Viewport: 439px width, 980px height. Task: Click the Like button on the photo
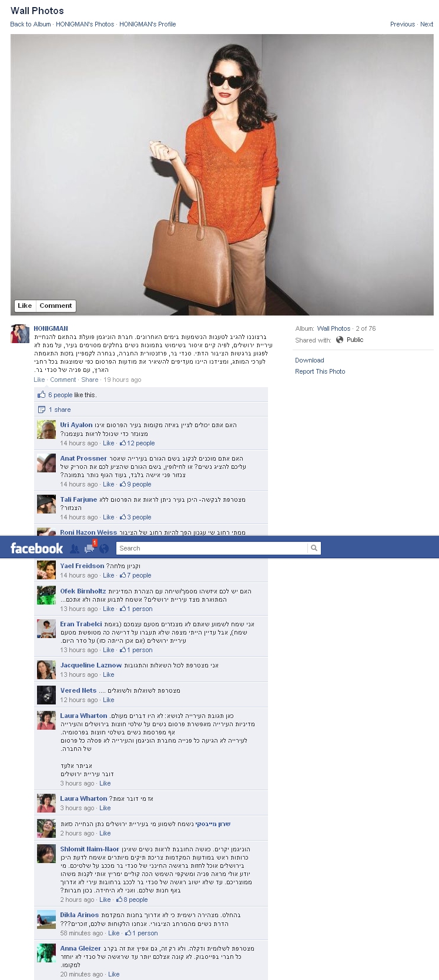pyautogui.click(x=25, y=306)
